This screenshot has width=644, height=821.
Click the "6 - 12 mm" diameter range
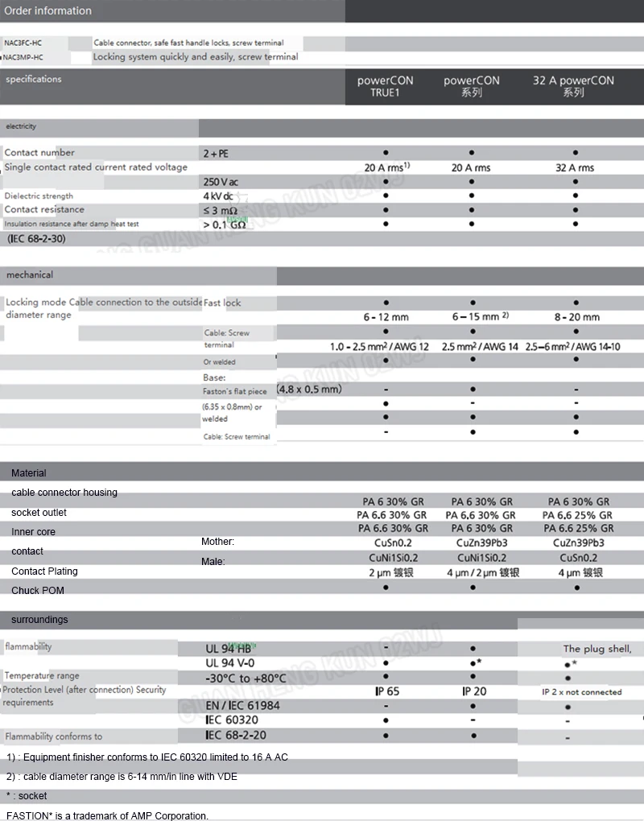386,317
